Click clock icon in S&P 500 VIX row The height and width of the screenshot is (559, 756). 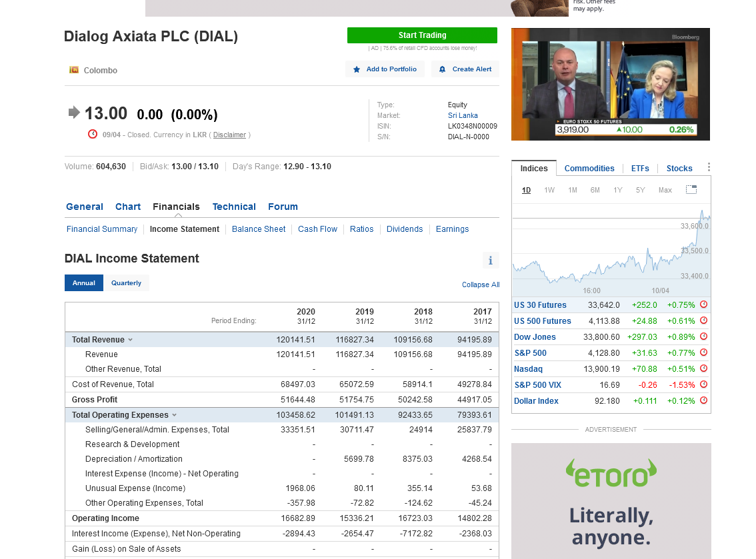coord(703,384)
